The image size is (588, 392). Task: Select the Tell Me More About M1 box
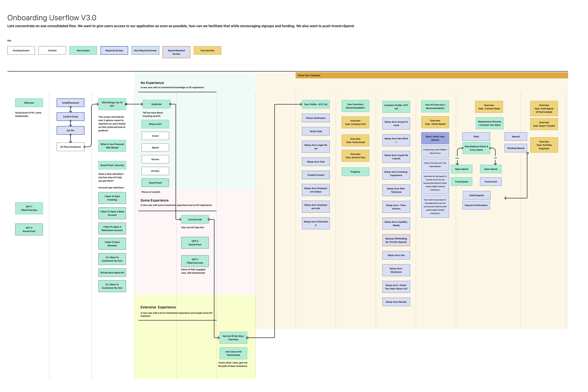click(x=112, y=273)
